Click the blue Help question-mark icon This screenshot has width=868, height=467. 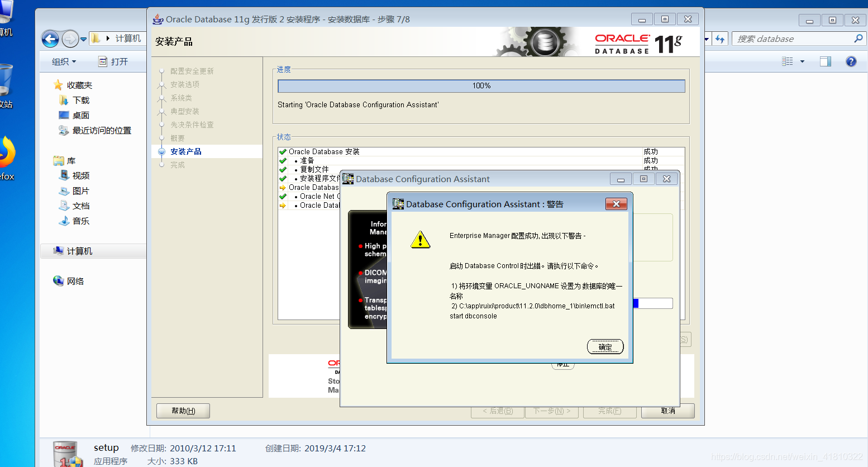pyautogui.click(x=850, y=61)
